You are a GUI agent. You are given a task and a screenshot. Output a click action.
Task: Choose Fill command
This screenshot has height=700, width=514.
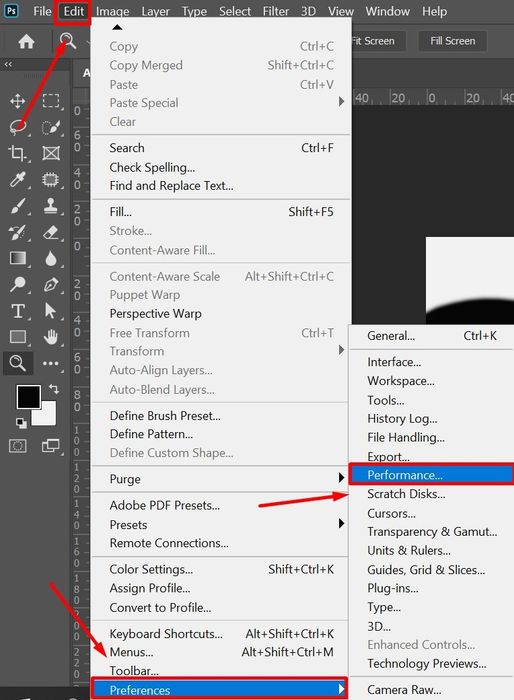(221, 212)
